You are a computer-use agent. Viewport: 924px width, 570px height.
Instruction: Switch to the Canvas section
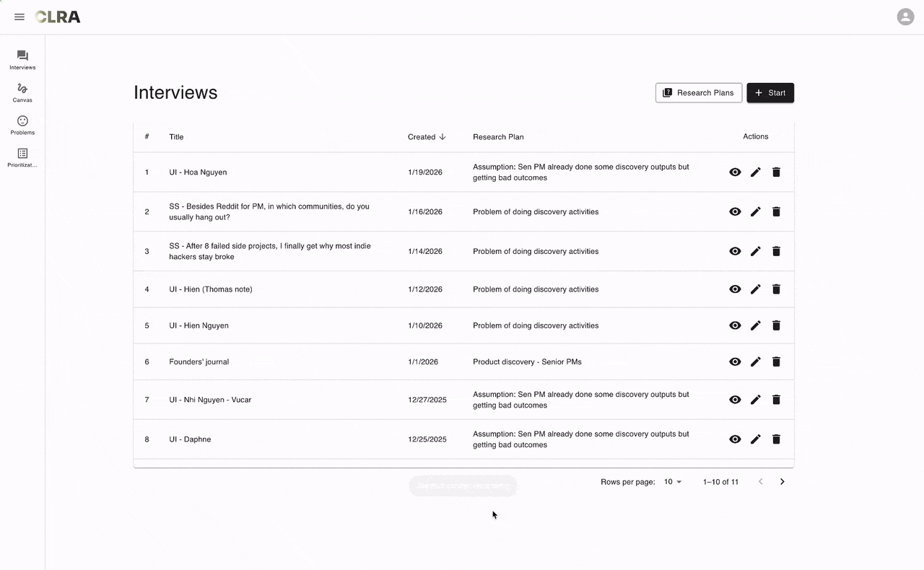[22, 93]
